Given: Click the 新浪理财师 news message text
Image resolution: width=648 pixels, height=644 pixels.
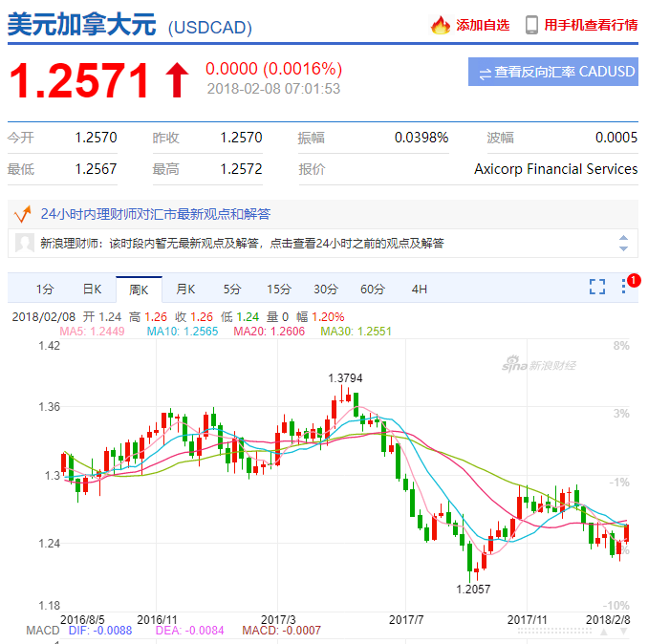Looking at the screenshot, I should [242, 244].
